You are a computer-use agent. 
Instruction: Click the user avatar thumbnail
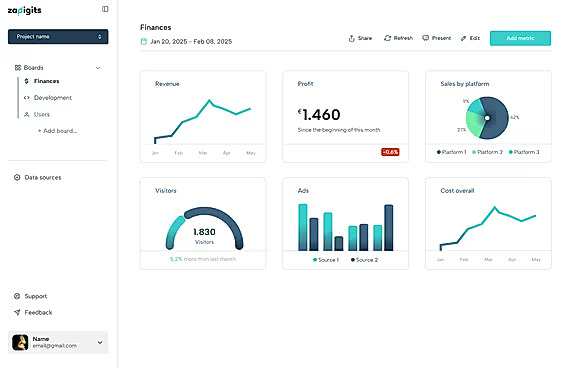(x=20, y=342)
